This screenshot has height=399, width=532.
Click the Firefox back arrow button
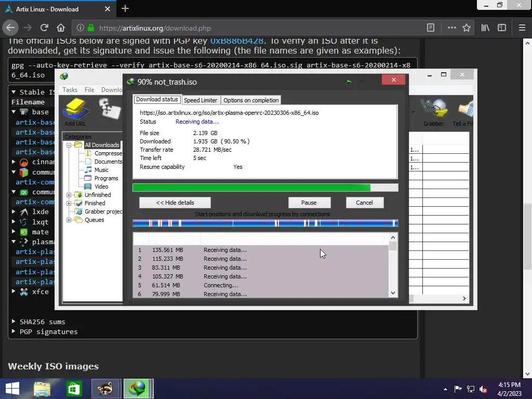(10, 28)
